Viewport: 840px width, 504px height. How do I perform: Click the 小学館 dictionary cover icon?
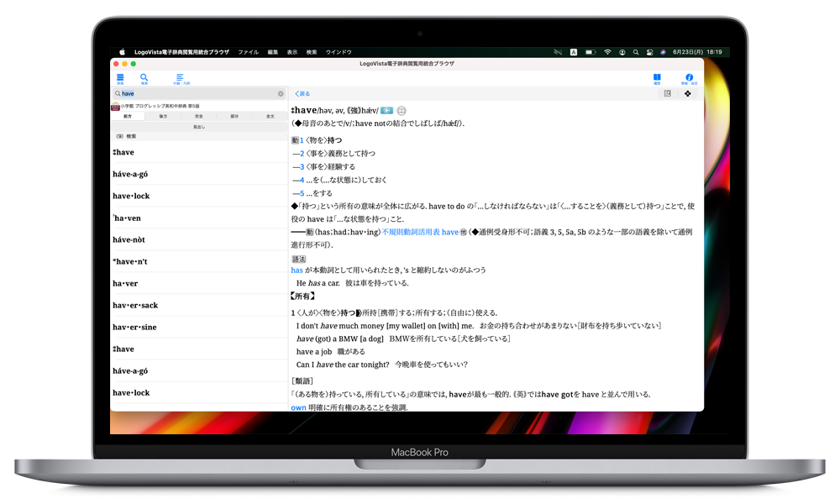tap(115, 106)
